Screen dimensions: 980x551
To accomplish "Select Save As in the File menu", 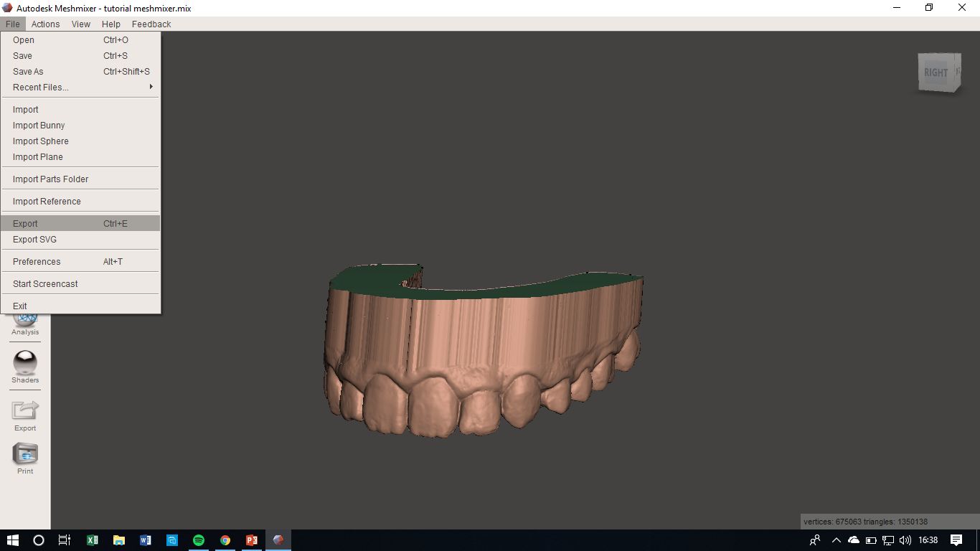I will click(80, 72).
